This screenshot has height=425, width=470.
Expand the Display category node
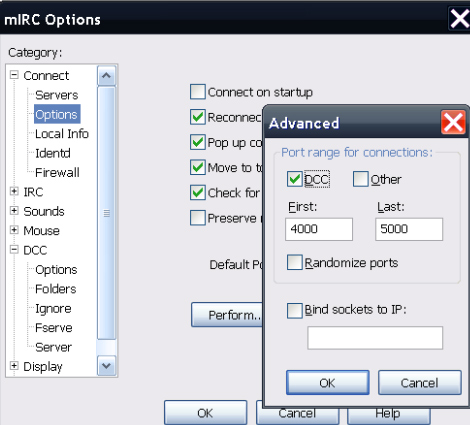tap(14, 366)
